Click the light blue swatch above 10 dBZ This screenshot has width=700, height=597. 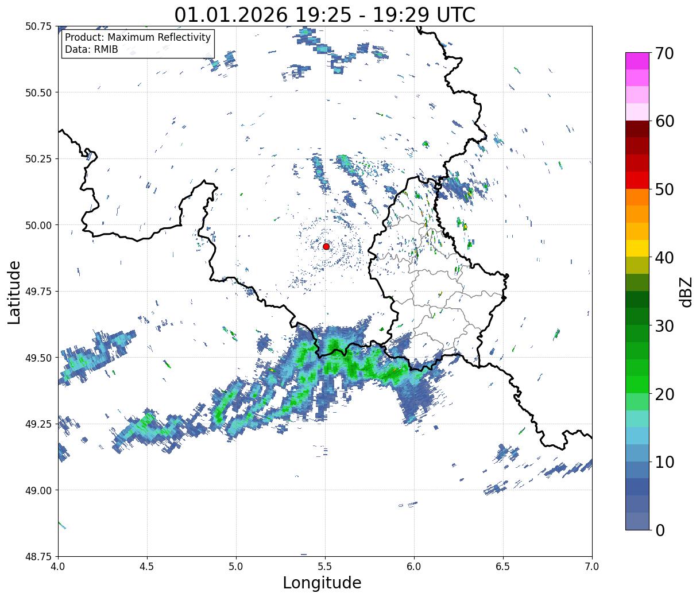point(637,436)
